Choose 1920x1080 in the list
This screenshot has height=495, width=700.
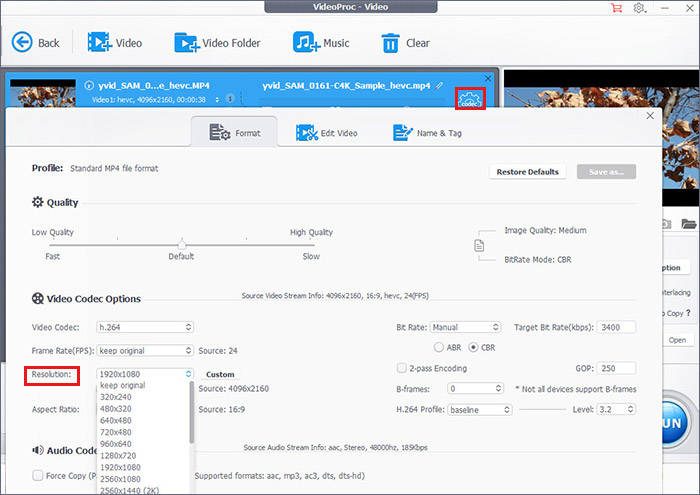(x=143, y=467)
